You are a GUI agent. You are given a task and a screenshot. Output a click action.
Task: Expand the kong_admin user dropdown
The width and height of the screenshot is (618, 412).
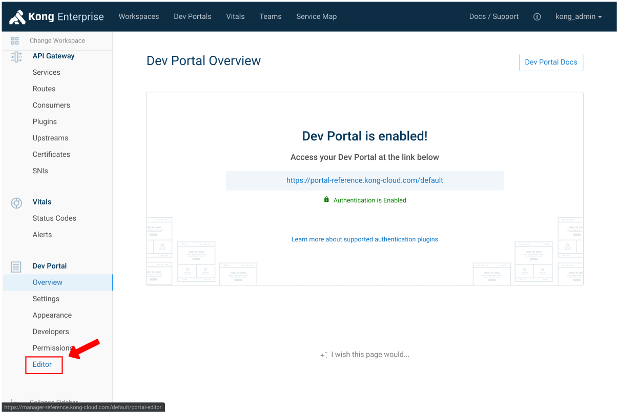(579, 17)
